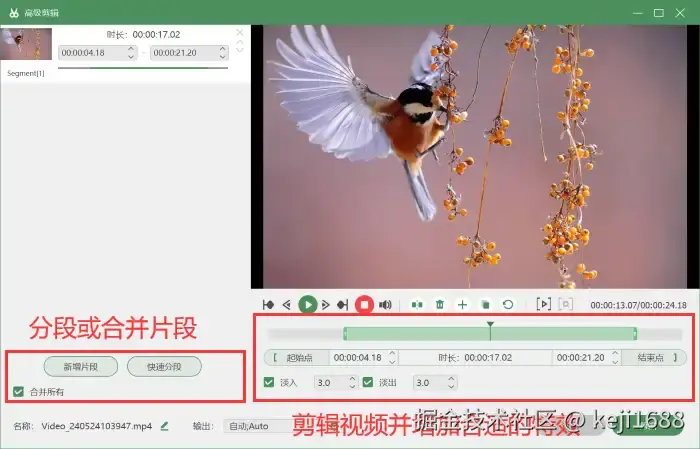Add a new segment with plus icon

tap(462, 305)
